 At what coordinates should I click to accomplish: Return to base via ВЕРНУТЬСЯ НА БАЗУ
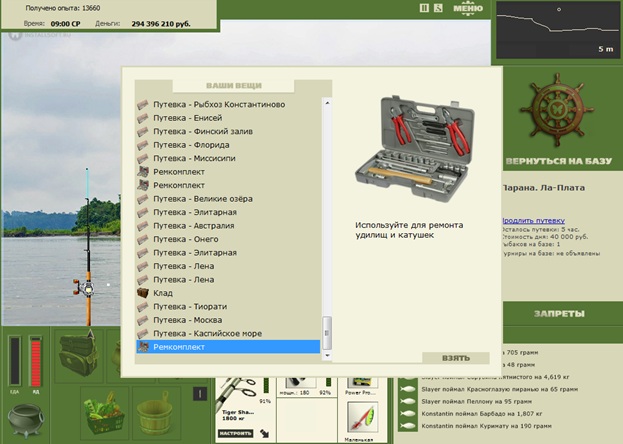[559, 161]
